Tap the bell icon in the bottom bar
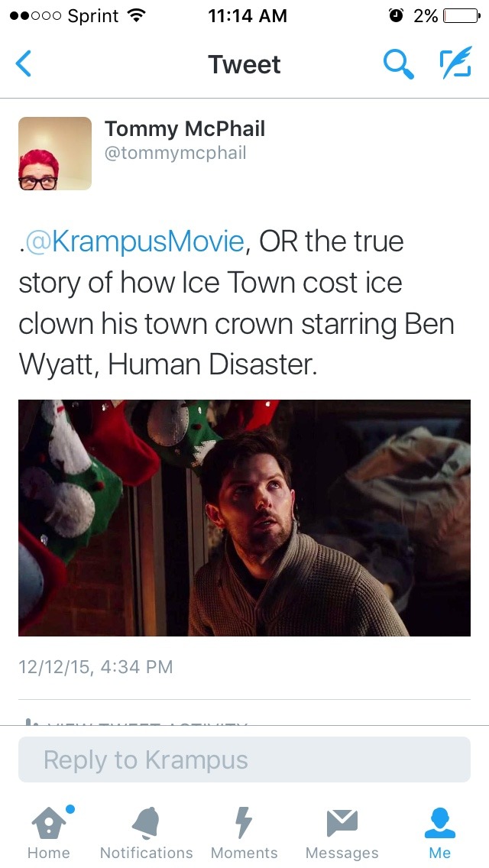Image resolution: width=489 pixels, height=868 pixels. coord(146,823)
